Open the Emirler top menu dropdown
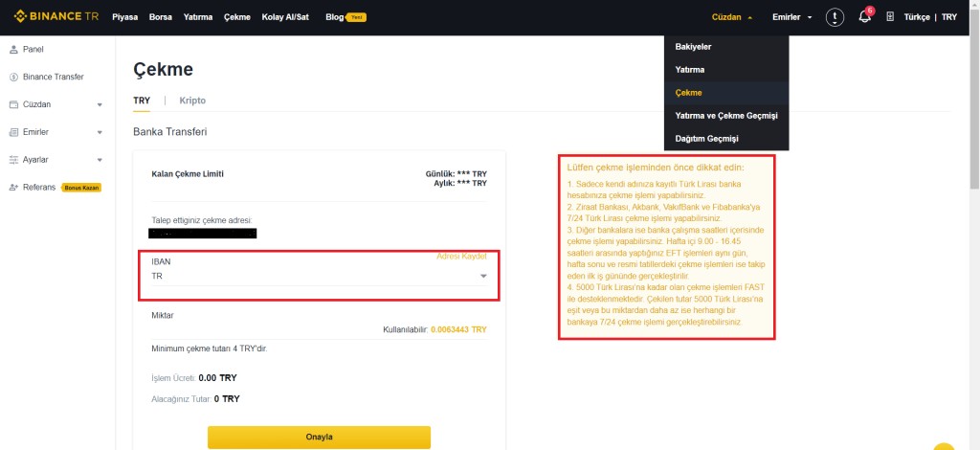The height and width of the screenshot is (450, 980). click(x=791, y=17)
